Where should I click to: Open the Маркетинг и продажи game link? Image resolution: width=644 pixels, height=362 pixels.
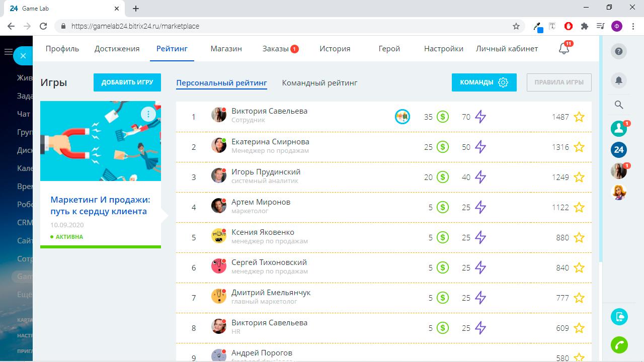[100, 206]
